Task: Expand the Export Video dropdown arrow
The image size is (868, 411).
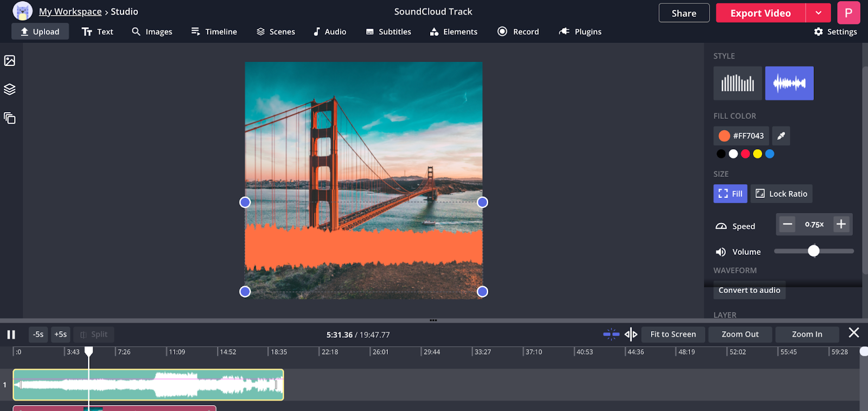Action: 819,13
